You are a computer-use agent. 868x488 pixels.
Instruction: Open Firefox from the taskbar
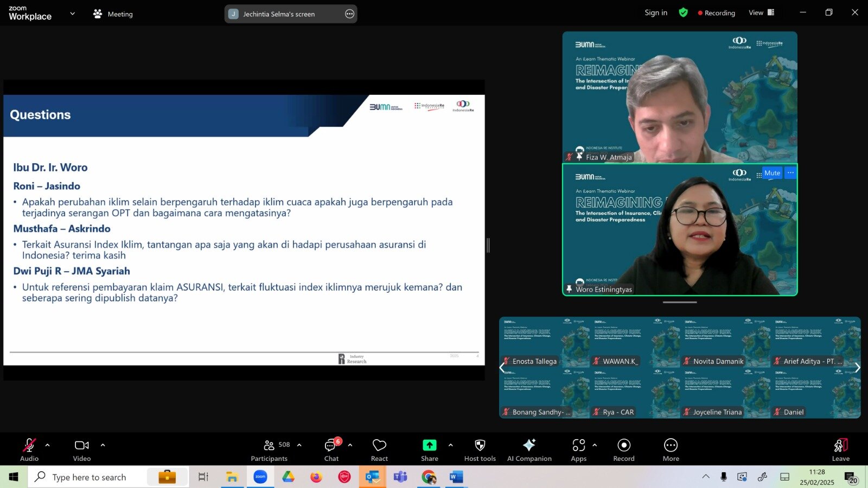pos(316,477)
